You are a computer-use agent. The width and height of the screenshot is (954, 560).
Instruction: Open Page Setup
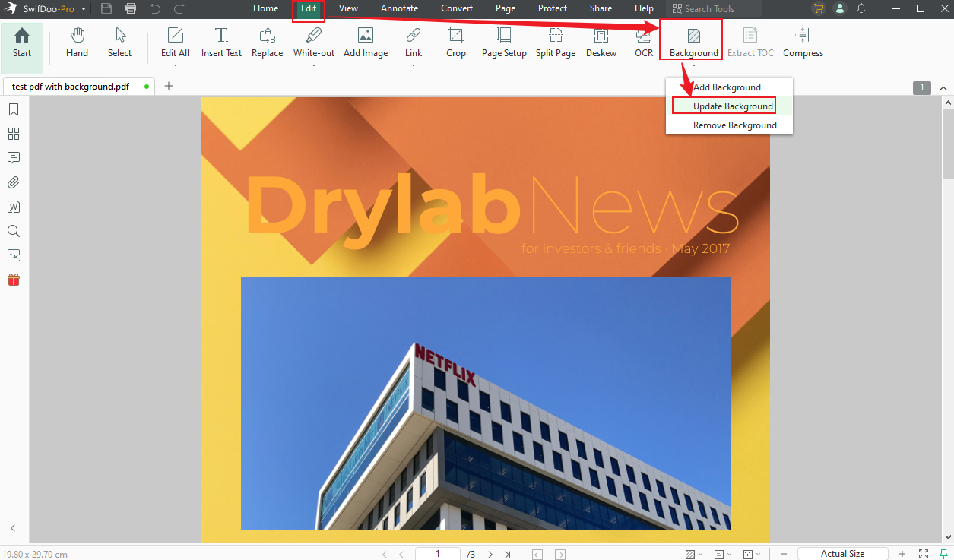(504, 43)
